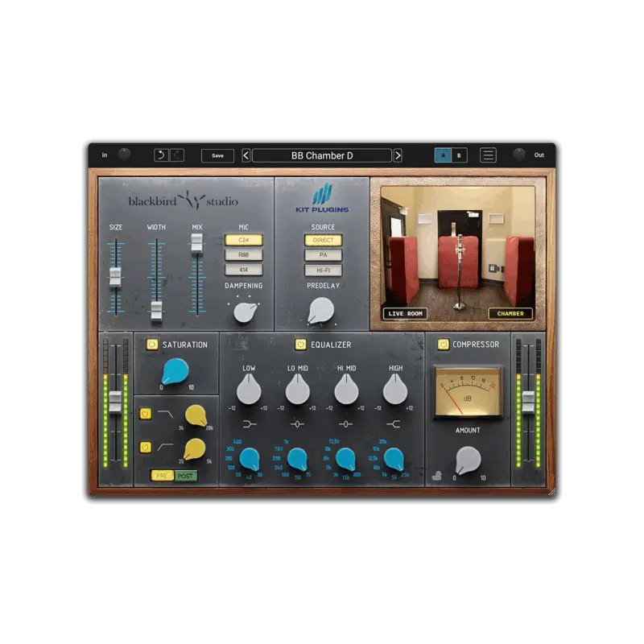Switch to the A comparison state
The width and height of the screenshot is (644, 644).
(x=444, y=155)
